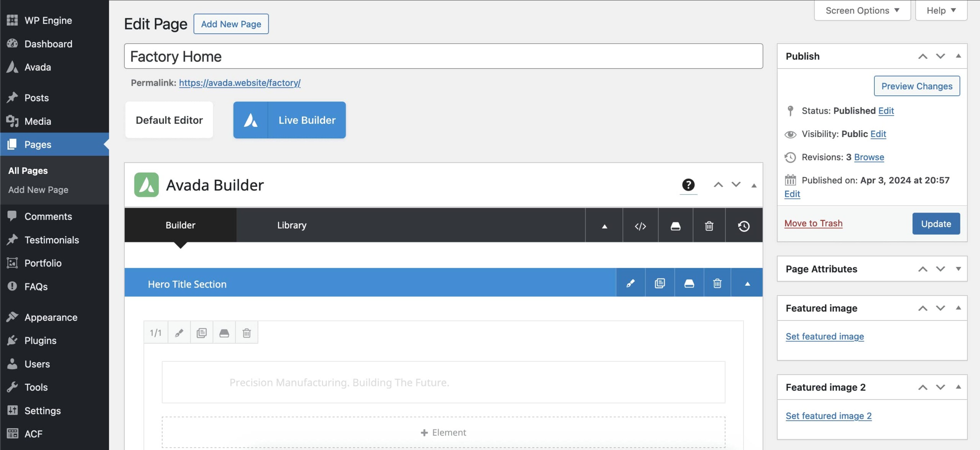Open the Avada Builder help question-mark icon
This screenshot has height=450, width=980.
688,185
